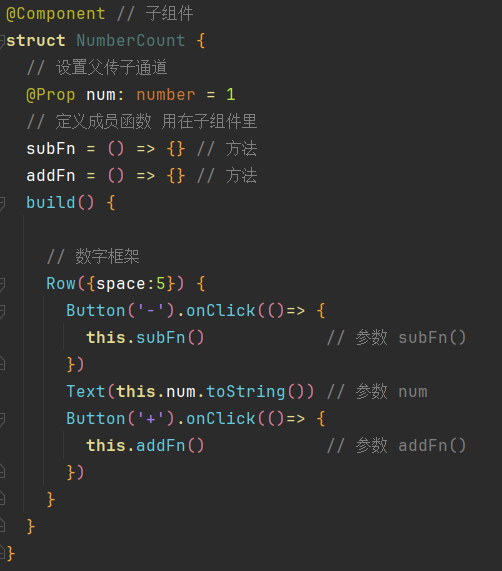
Task: Click fold end marker after this.addFn()
Action: click(x=1, y=472)
